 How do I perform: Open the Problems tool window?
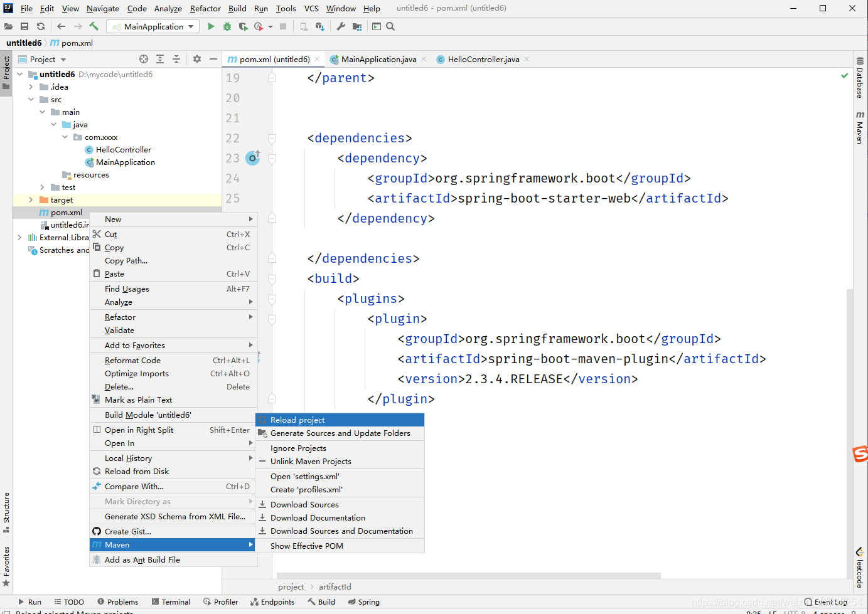click(x=117, y=601)
